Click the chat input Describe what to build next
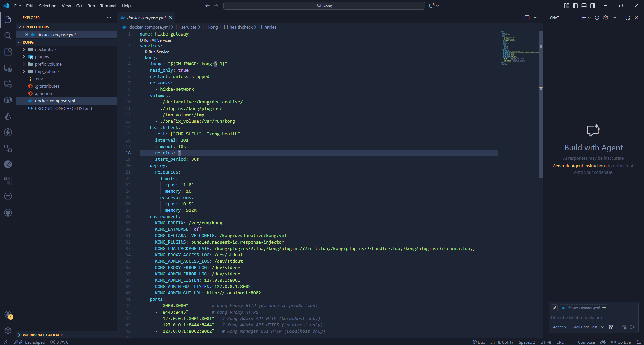The height and width of the screenshot is (345, 644). click(x=593, y=317)
